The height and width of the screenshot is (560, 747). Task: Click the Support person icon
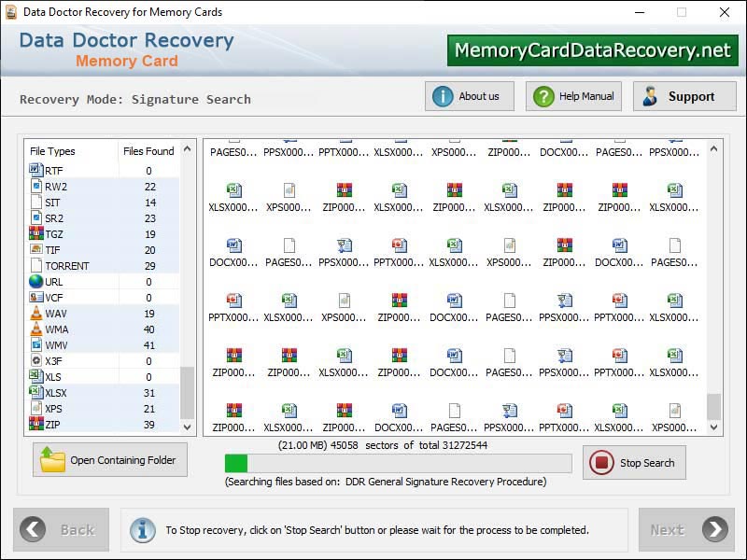click(651, 96)
